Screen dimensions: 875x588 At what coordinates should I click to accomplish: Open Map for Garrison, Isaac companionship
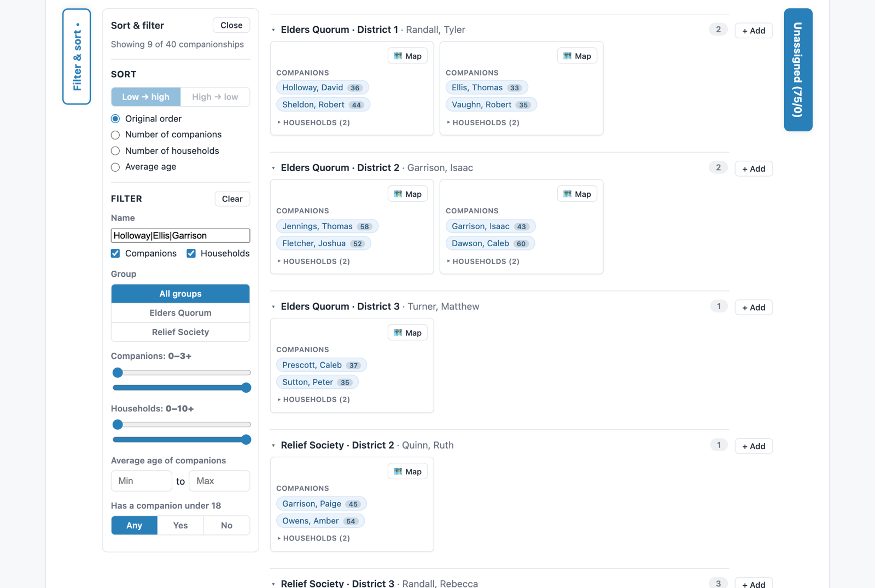pyautogui.click(x=577, y=194)
